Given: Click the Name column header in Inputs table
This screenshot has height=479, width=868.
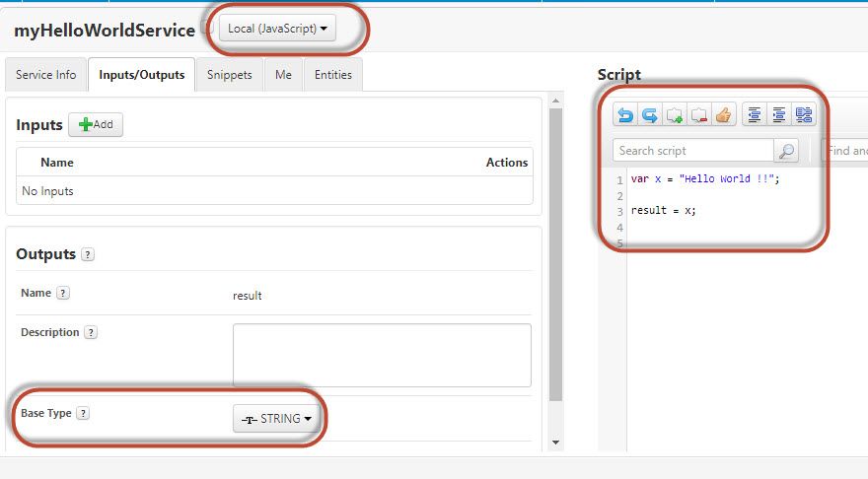Looking at the screenshot, I should click(x=57, y=163).
